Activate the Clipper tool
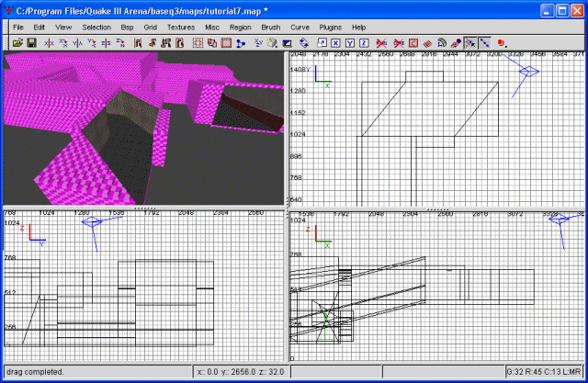588x383 pixels. point(241,43)
